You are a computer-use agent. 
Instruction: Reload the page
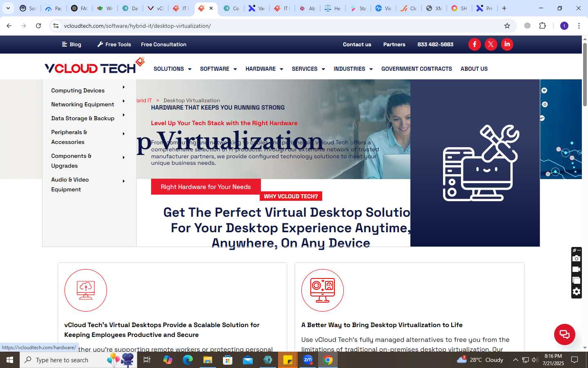38,26
